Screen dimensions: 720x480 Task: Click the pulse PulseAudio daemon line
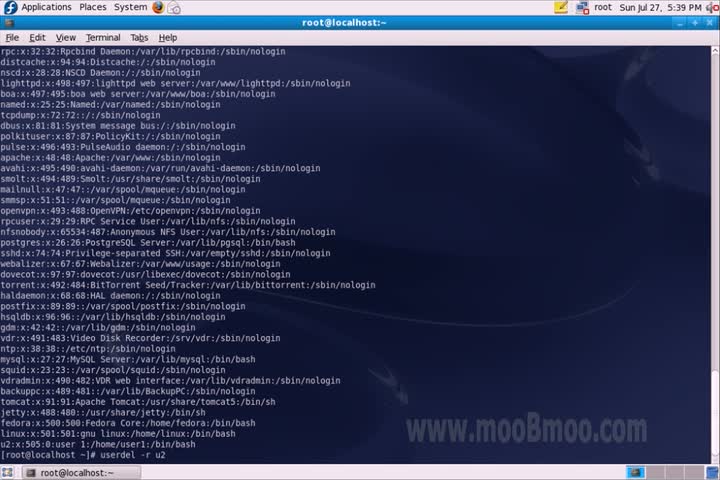pyautogui.click(x=123, y=147)
